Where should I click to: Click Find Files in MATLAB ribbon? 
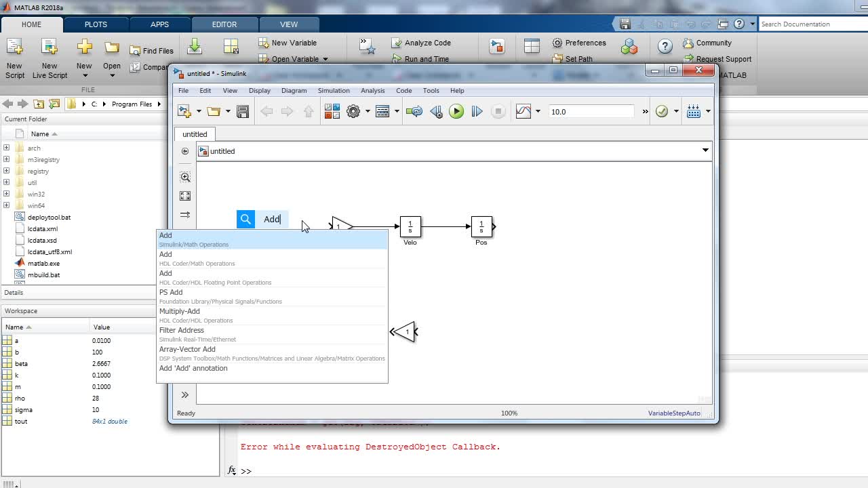[x=152, y=51]
